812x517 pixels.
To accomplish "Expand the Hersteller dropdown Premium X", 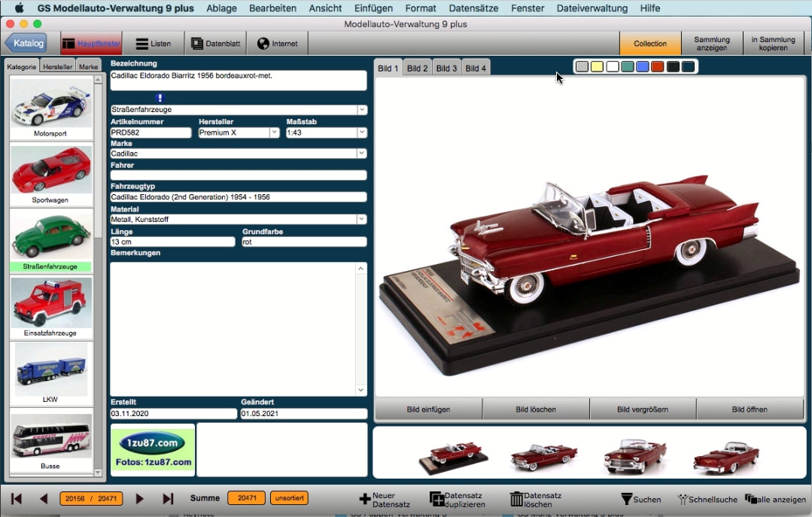I will pyautogui.click(x=274, y=132).
